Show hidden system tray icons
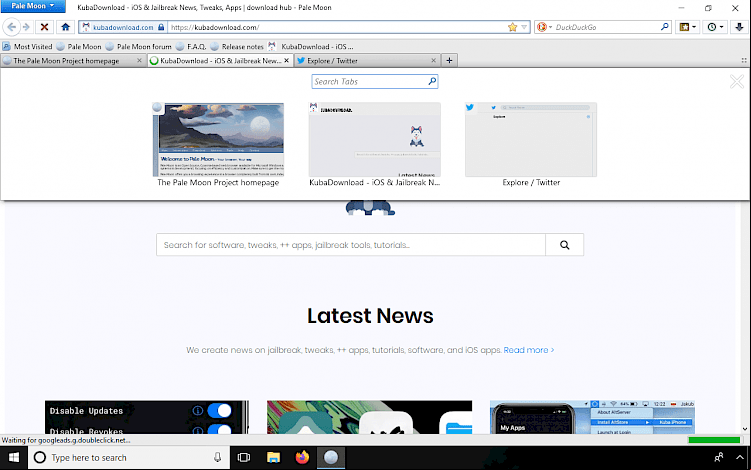 740,458
